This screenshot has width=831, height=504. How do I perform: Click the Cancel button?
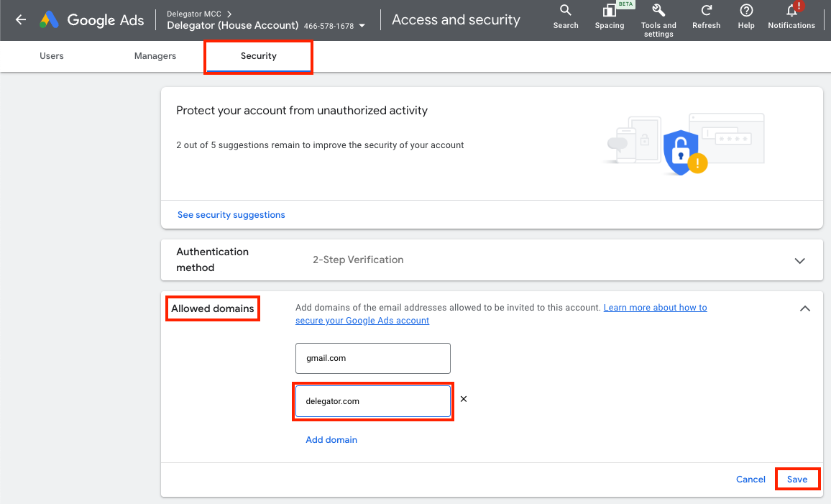click(x=750, y=479)
